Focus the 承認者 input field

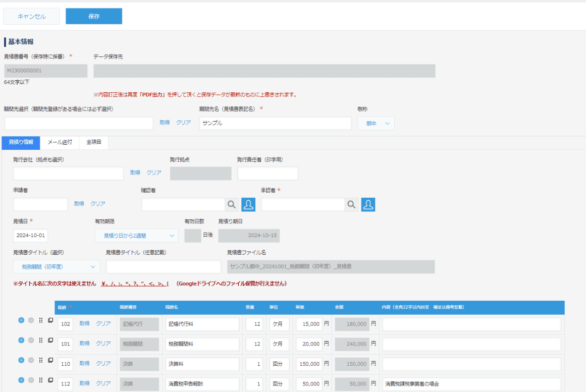click(303, 204)
